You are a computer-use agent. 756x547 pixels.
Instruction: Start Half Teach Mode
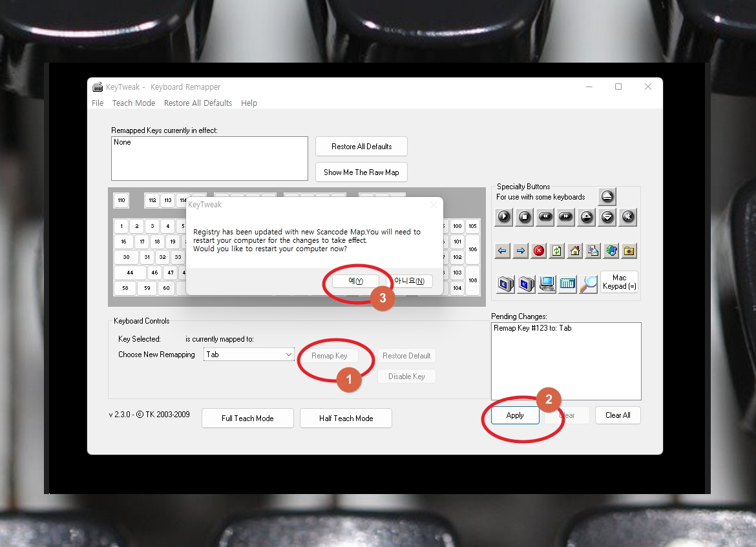tap(346, 418)
